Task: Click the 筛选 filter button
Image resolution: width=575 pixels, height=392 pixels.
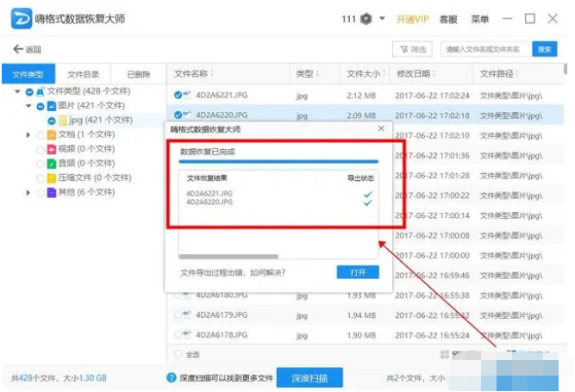Action: (x=413, y=49)
